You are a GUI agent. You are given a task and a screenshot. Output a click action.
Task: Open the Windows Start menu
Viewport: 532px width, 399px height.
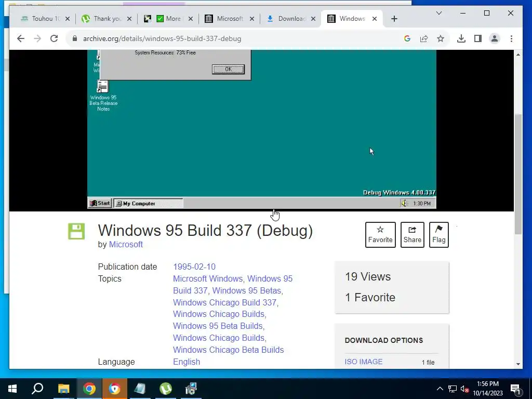pos(12,389)
